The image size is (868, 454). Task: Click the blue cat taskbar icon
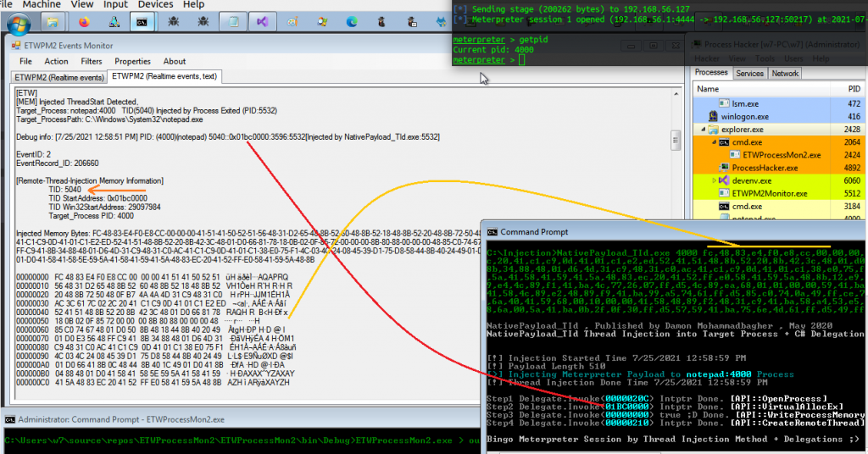441,22
